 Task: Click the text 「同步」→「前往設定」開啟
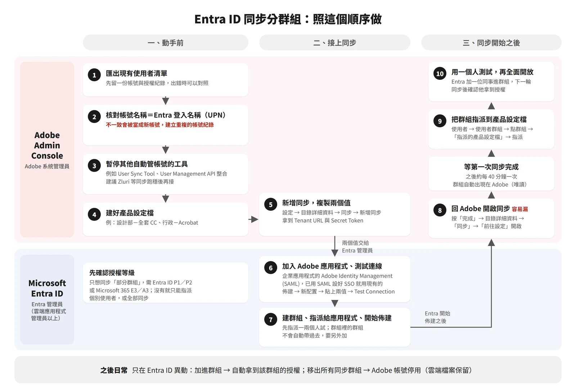tap(486, 226)
